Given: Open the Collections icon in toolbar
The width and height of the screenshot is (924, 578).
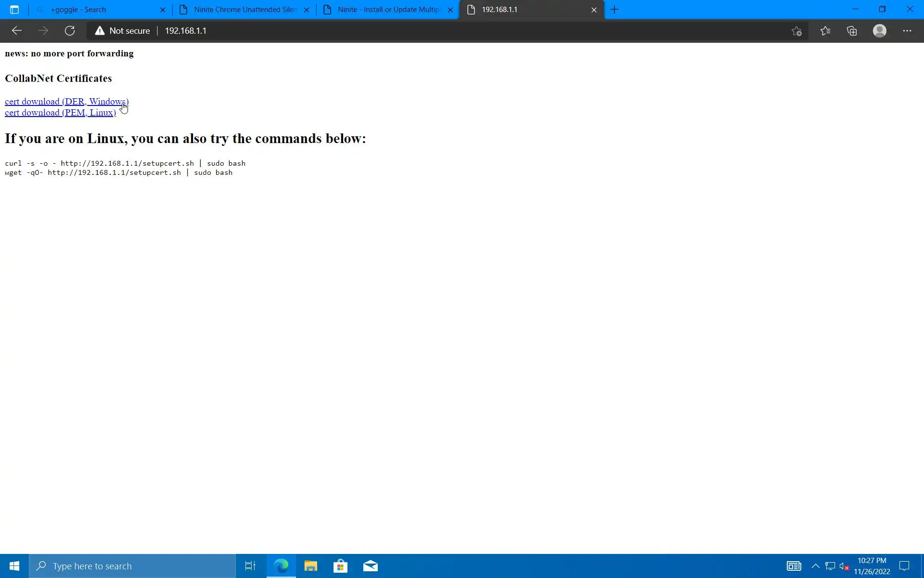Looking at the screenshot, I should tap(852, 31).
